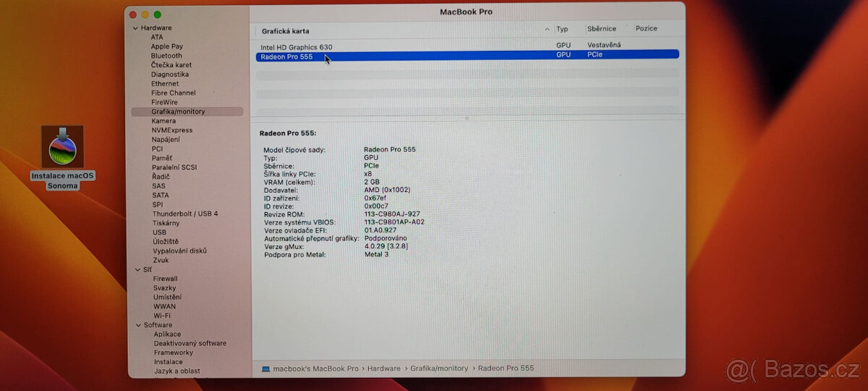Select Diagnostika in the sidebar
This screenshot has height=391, width=868.
pyautogui.click(x=170, y=75)
